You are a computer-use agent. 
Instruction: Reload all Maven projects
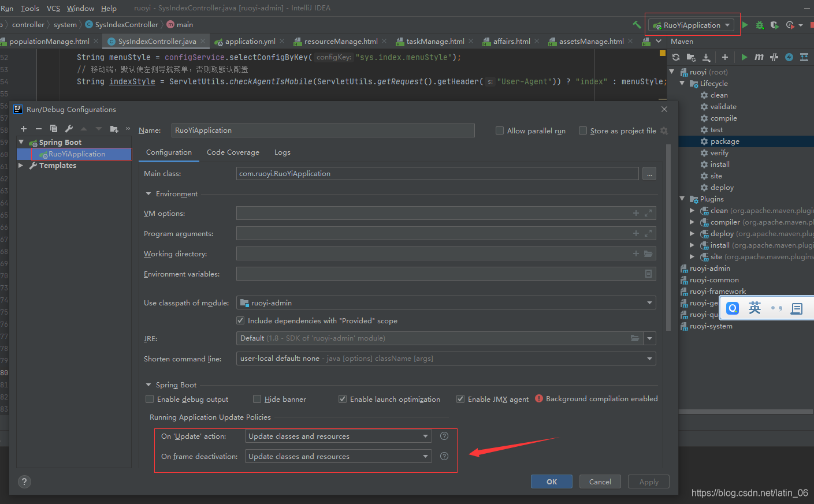(x=676, y=57)
